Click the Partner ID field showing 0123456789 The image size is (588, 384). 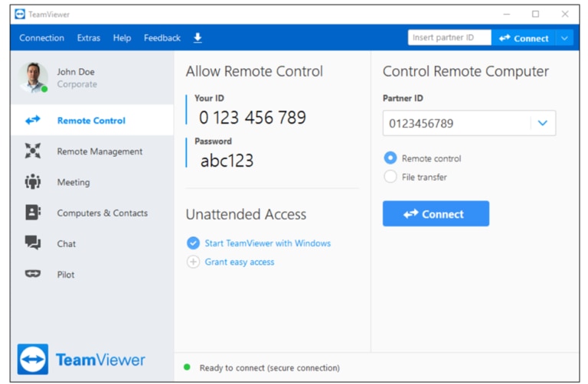(x=469, y=123)
